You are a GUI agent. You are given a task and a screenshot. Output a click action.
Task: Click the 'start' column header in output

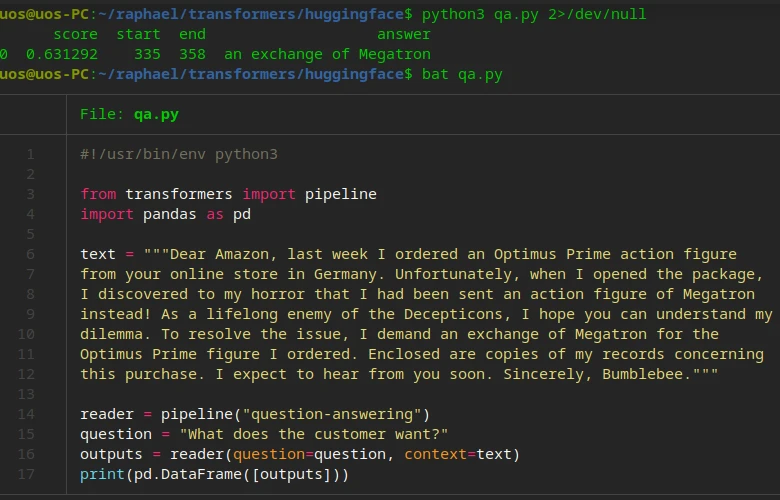coord(138,34)
